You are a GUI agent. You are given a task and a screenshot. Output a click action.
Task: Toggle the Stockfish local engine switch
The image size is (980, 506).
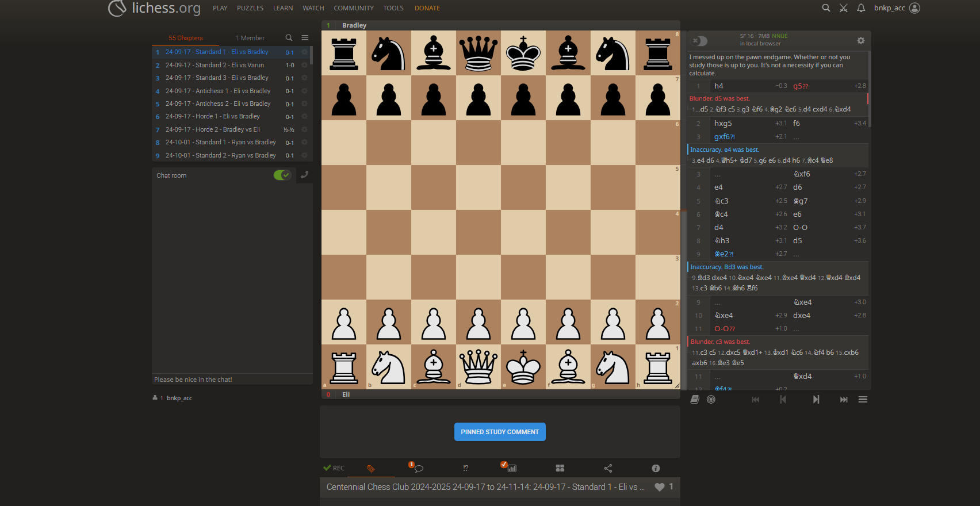(x=699, y=41)
